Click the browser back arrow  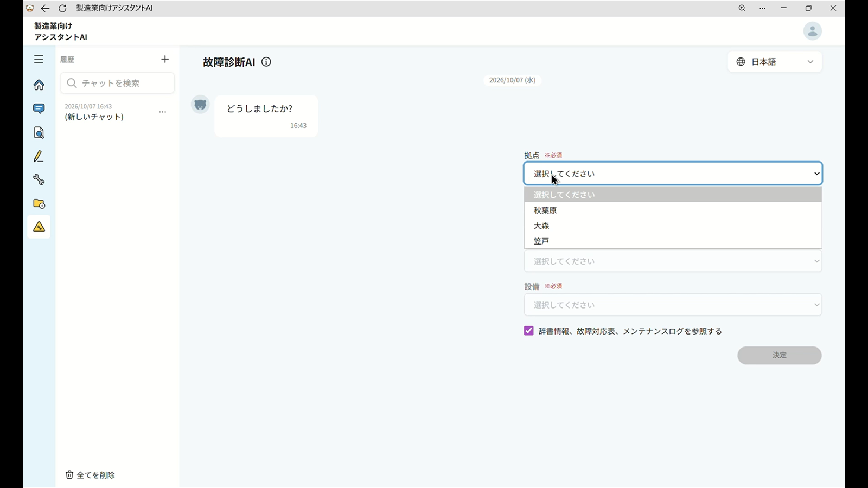point(45,8)
